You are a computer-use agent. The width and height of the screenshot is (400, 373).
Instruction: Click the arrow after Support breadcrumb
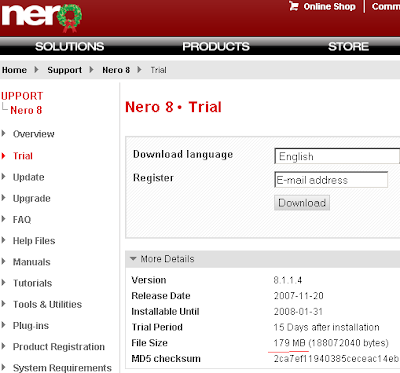pos(91,70)
